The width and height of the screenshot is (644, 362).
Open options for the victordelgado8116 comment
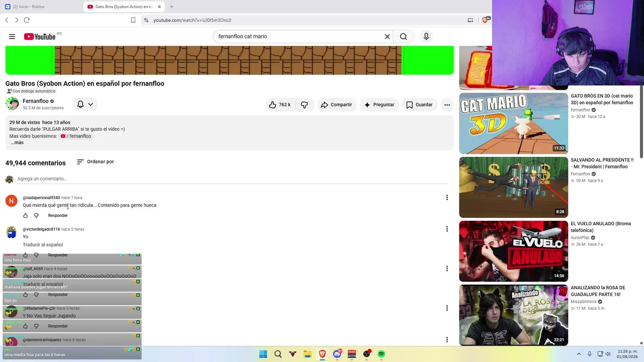447,229
